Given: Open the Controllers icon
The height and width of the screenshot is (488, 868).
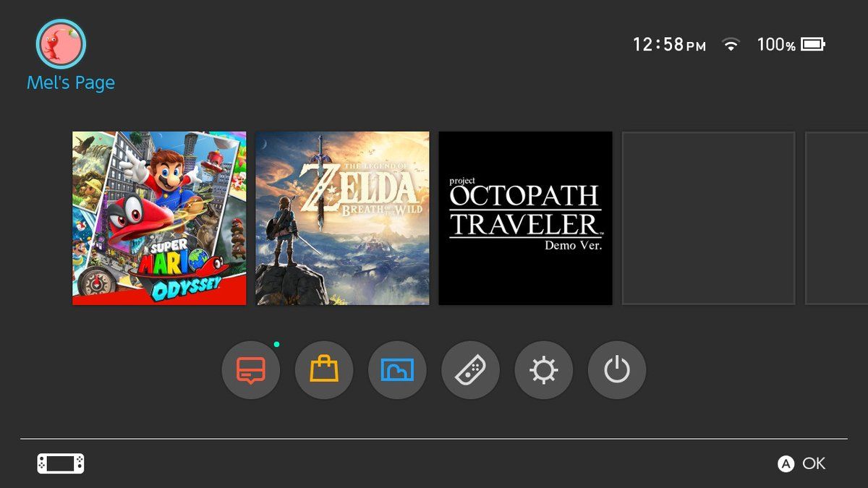Looking at the screenshot, I should point(470,371).
